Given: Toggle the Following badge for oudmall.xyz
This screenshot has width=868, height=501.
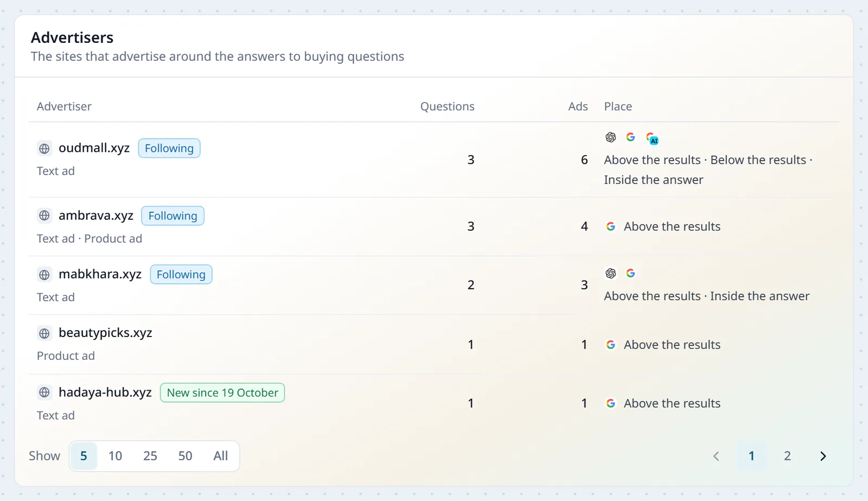Looking at the screenshot, I should (x=169, y=148).
